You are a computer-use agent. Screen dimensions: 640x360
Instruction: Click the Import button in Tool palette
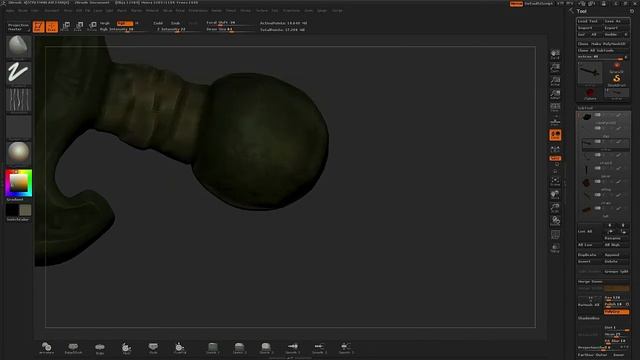[589, 28]
